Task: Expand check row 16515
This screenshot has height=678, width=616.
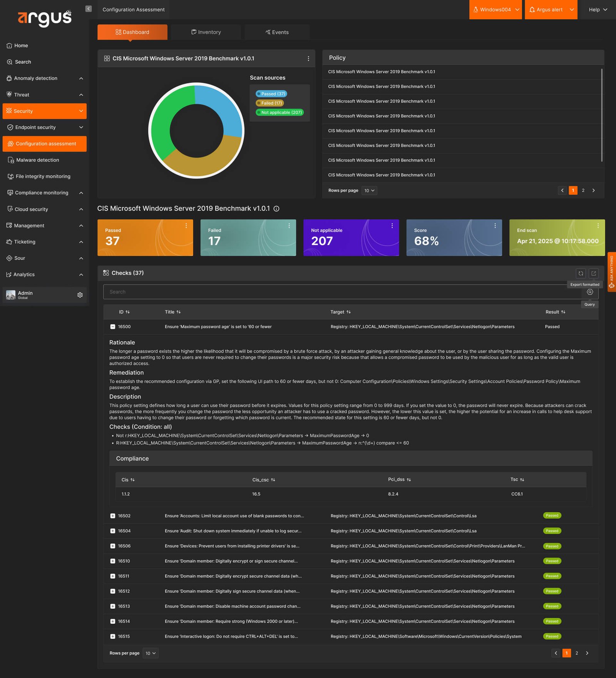Action: point(113,636)
